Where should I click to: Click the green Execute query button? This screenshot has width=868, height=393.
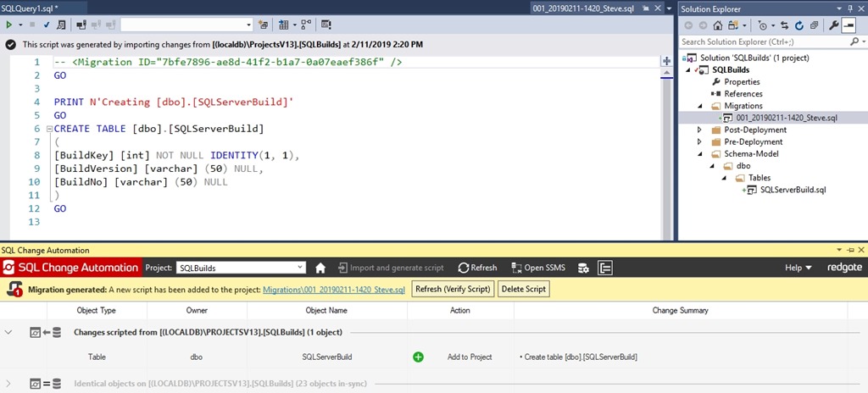10,25
